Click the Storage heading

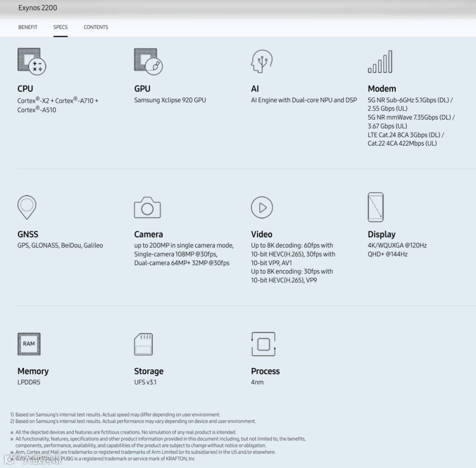tap(149, 371)
